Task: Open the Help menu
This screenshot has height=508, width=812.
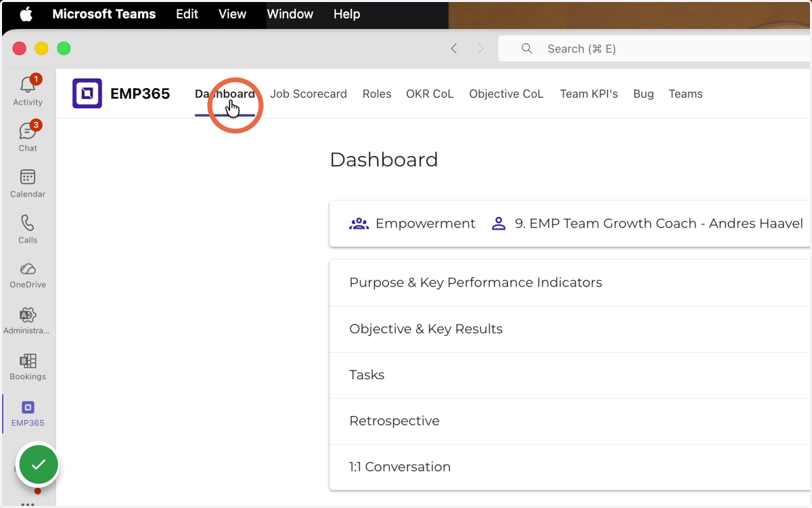Action: [346, 14]
